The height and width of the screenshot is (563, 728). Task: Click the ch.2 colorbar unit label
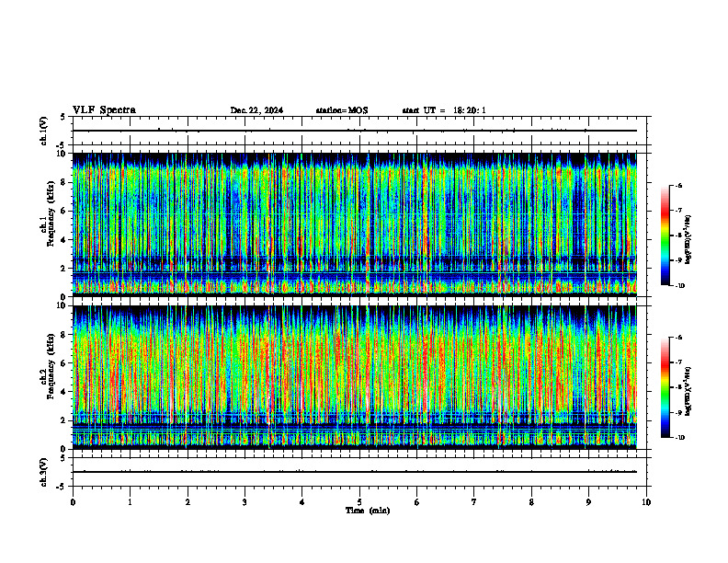click(x=688, y=391)
